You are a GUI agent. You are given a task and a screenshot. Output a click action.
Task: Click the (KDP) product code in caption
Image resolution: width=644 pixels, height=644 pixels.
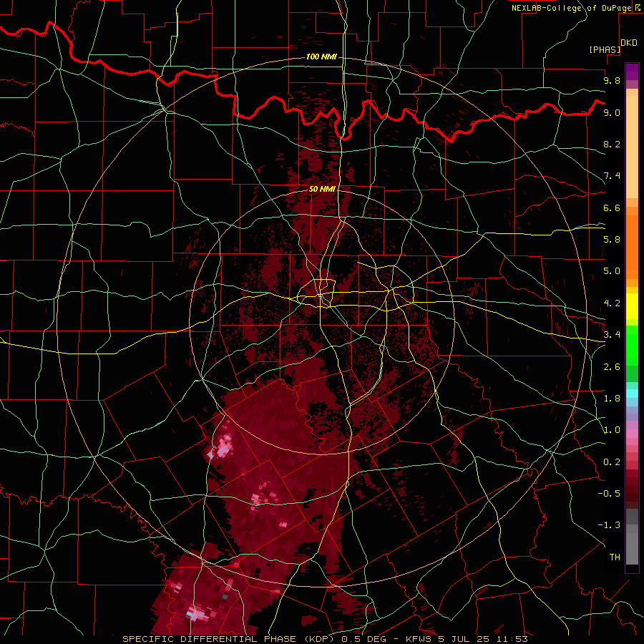pyautogui.click(x=319, y=639)
